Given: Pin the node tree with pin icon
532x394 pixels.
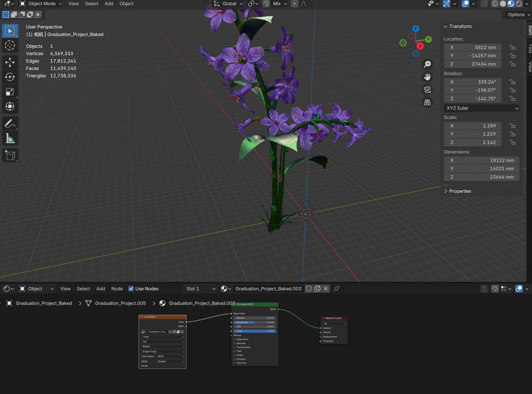Looking at the screenshot, I should click(x=337, y=289).
